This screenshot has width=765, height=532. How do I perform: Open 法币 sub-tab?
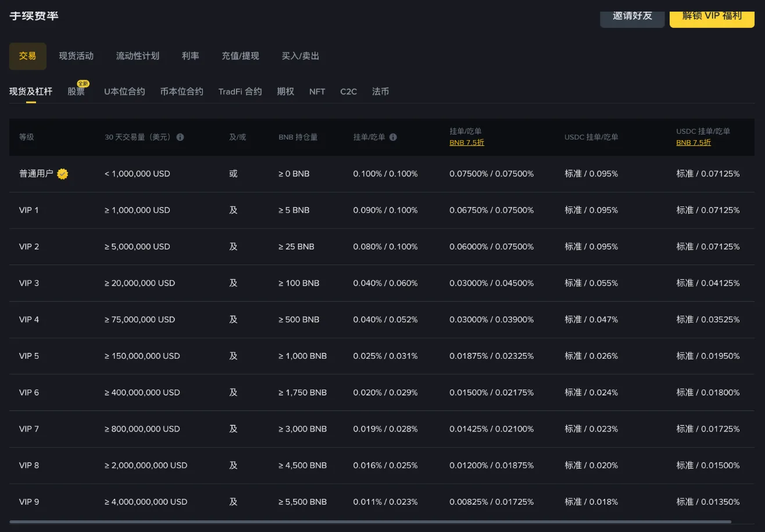tap(381, 92)
